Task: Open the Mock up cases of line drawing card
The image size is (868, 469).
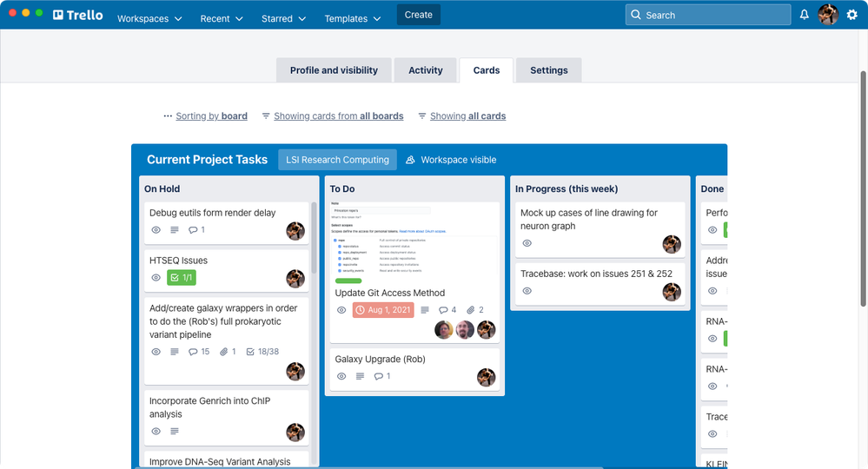Action: 589,220
